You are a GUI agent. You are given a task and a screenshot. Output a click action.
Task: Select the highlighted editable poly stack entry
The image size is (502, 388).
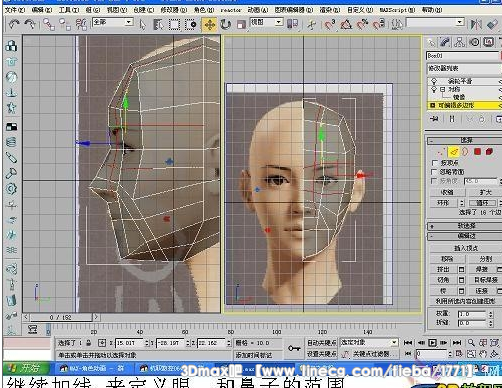point(464,105)
